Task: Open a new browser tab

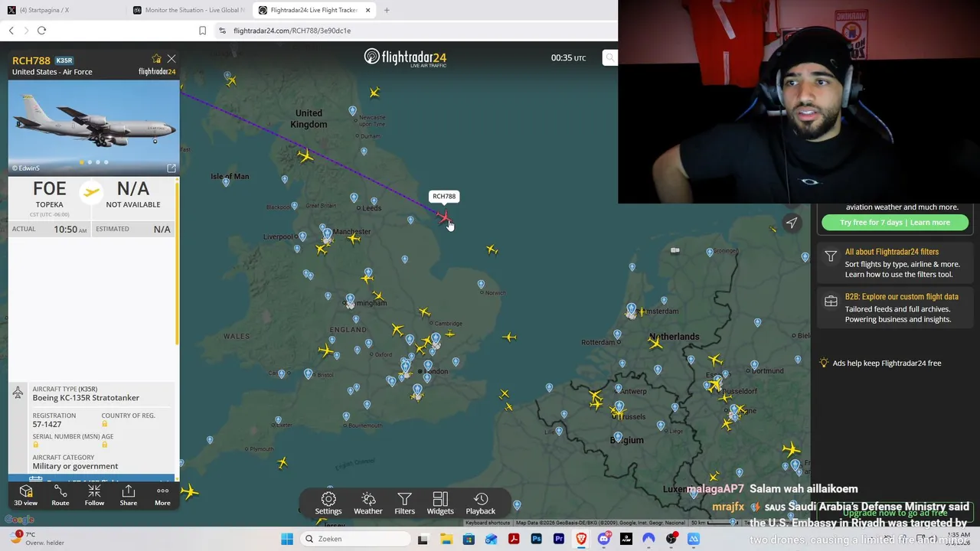Action: point(387,10)
